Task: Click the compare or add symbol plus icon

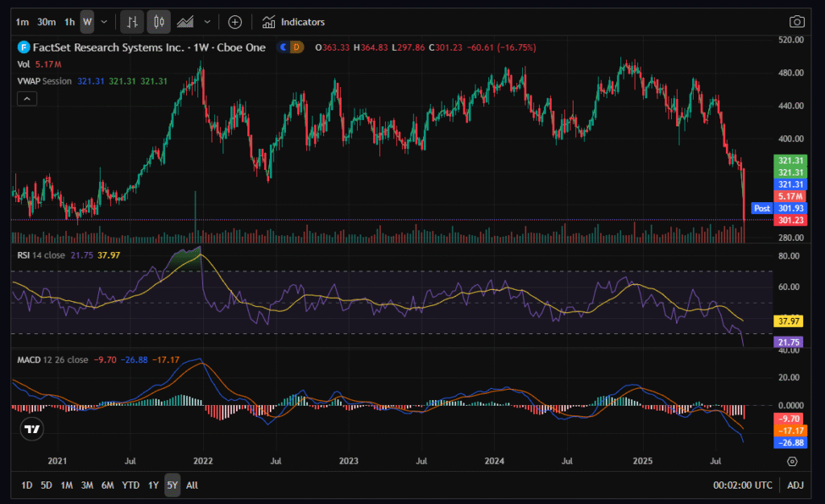Action: (234, 22)
